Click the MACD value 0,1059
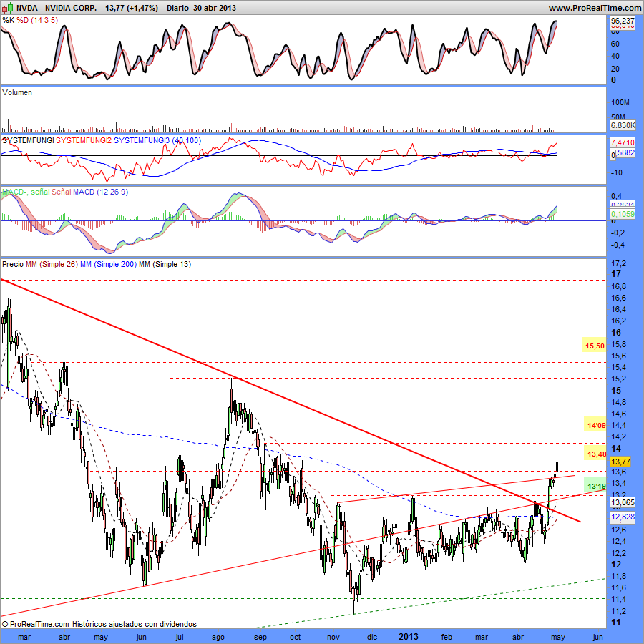 click(623, 214)
